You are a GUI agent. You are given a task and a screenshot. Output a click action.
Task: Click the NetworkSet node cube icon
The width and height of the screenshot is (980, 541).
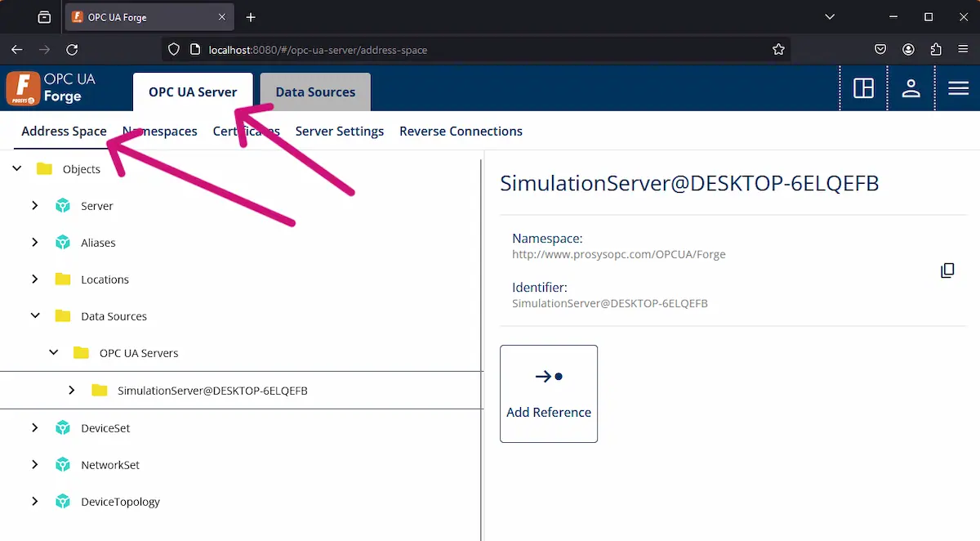[63, 465]
